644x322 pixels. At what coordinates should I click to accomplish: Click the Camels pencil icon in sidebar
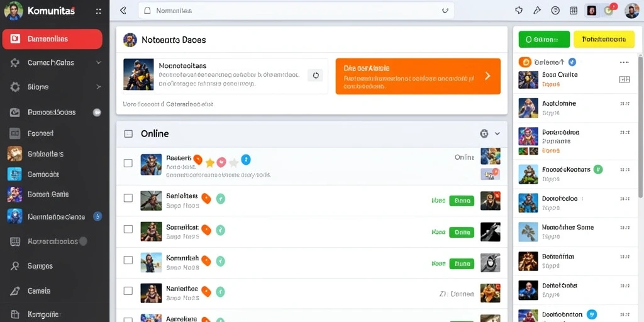[x=15, y=291]
